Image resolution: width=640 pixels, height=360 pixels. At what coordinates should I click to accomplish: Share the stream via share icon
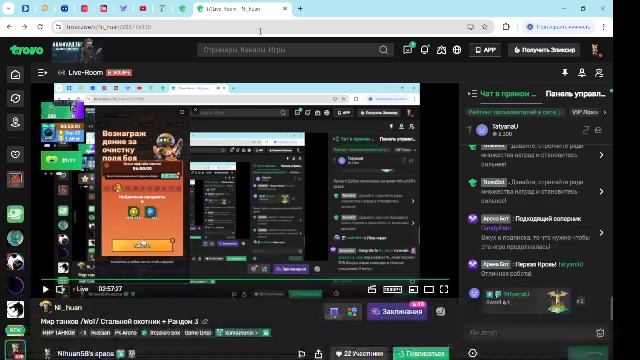(x=318, y=353)
